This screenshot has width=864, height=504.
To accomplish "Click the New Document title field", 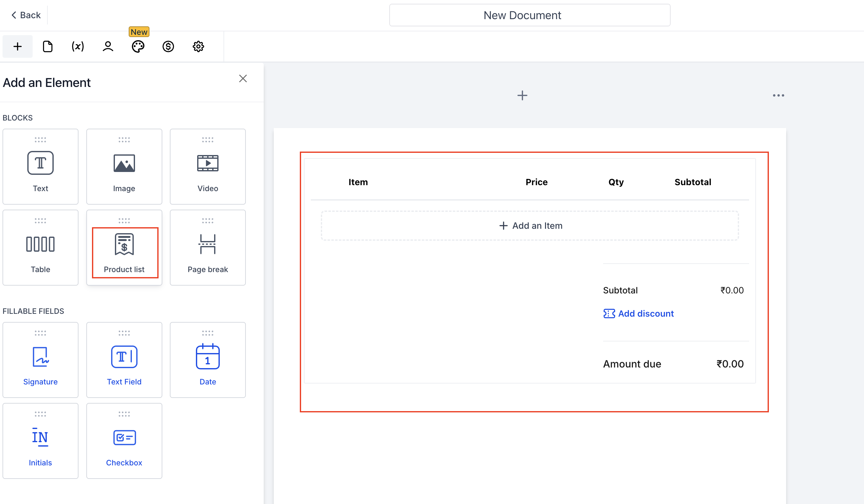I will (530, 15).
